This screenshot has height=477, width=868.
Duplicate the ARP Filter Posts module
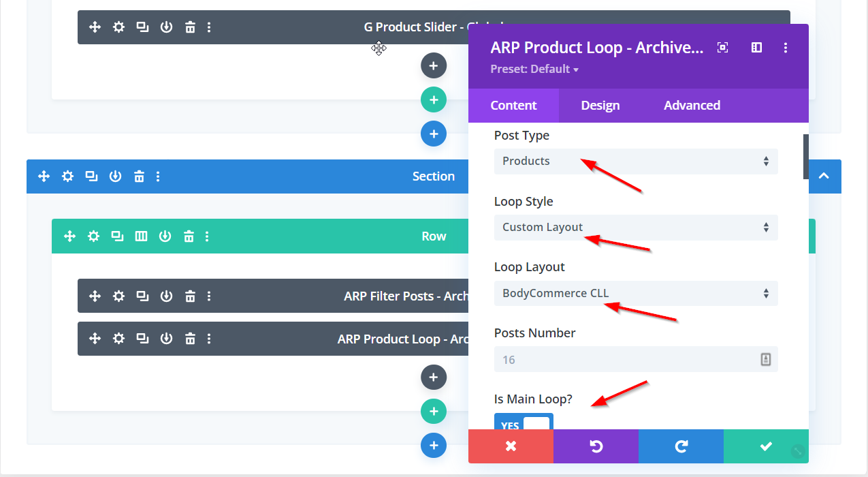point(142,296)
